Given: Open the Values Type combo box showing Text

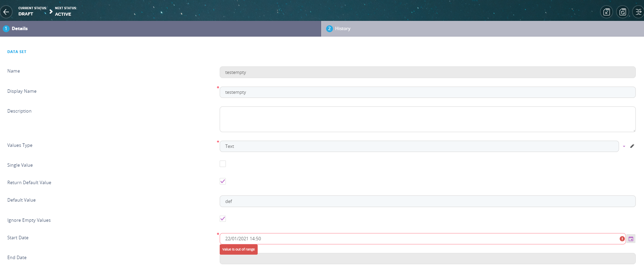Looking at the screenshot, I should (x=419, y=146).
